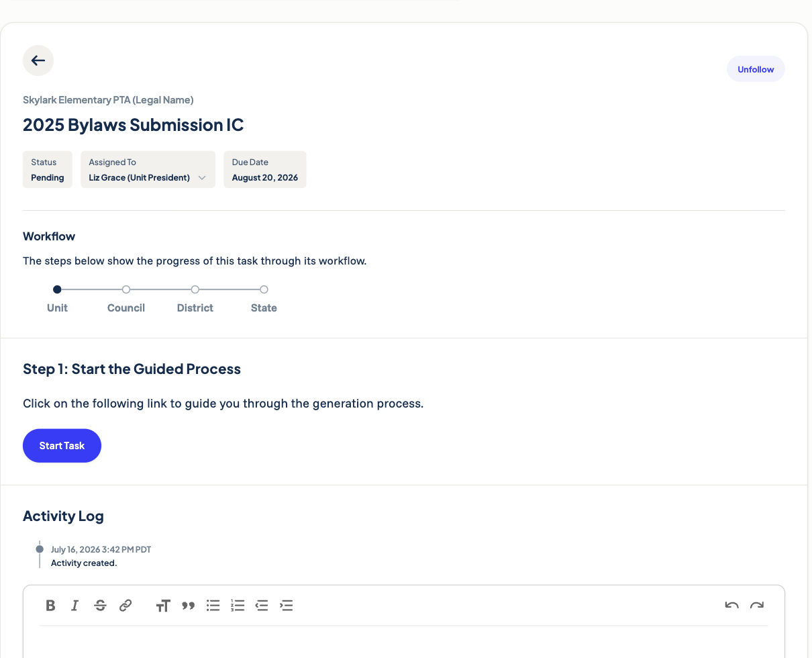
Task: Click the Start Task button
Action: click(x=62, y=446)
